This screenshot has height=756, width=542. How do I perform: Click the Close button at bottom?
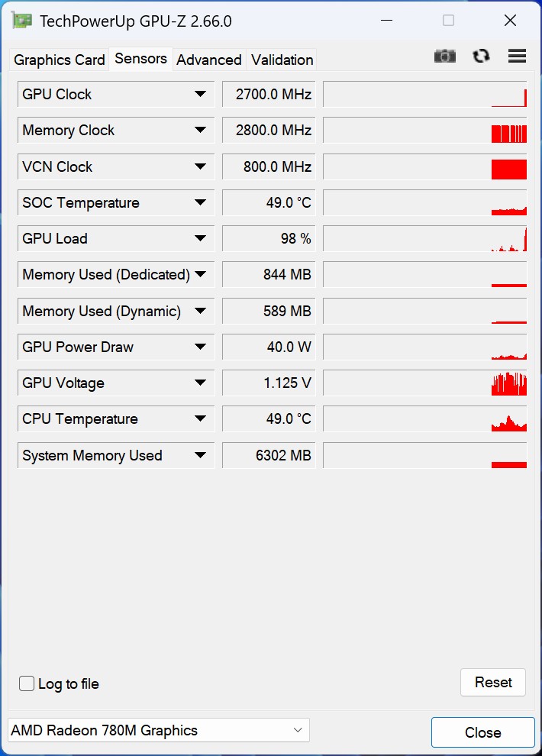pyautogui.click(x=482, y=732)
